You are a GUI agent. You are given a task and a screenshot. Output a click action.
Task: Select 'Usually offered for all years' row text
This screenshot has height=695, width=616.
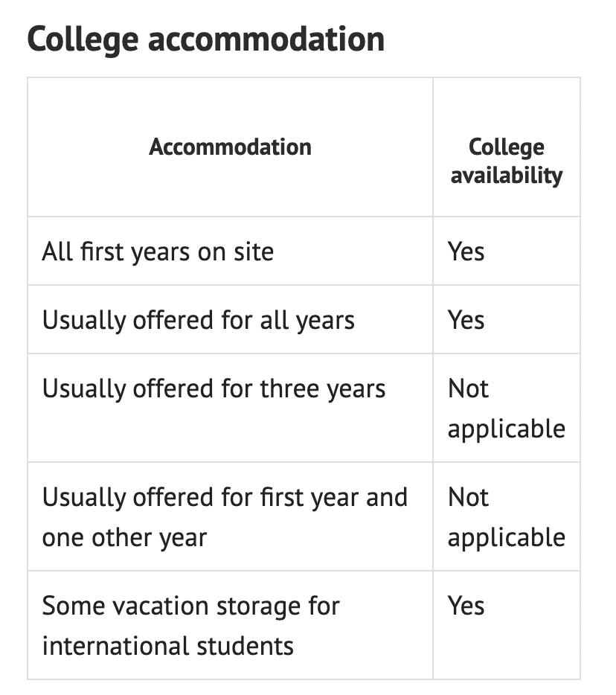click(199, 320)
